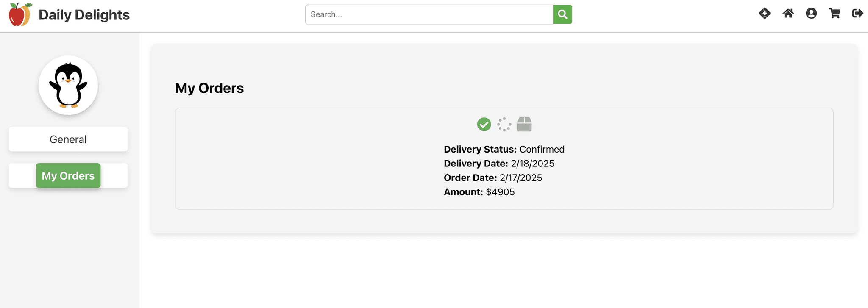Click the logout arrow icon
This screenshot has width=868, height=308.
(857, 14)
